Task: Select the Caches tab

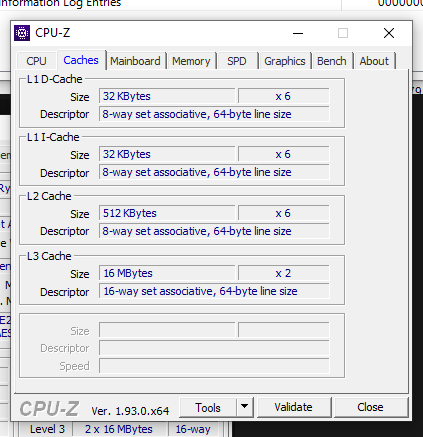Action: (81, 60)
